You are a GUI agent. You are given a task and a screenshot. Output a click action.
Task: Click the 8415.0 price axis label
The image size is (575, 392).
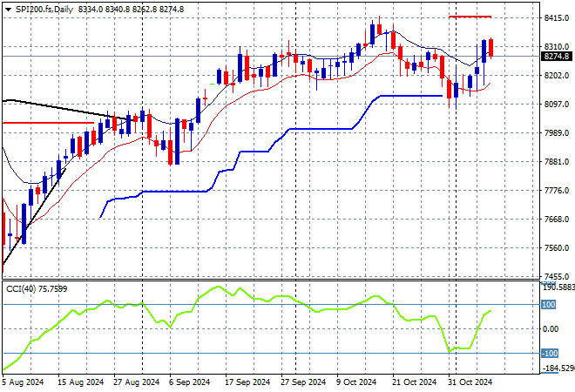[557, 17]
